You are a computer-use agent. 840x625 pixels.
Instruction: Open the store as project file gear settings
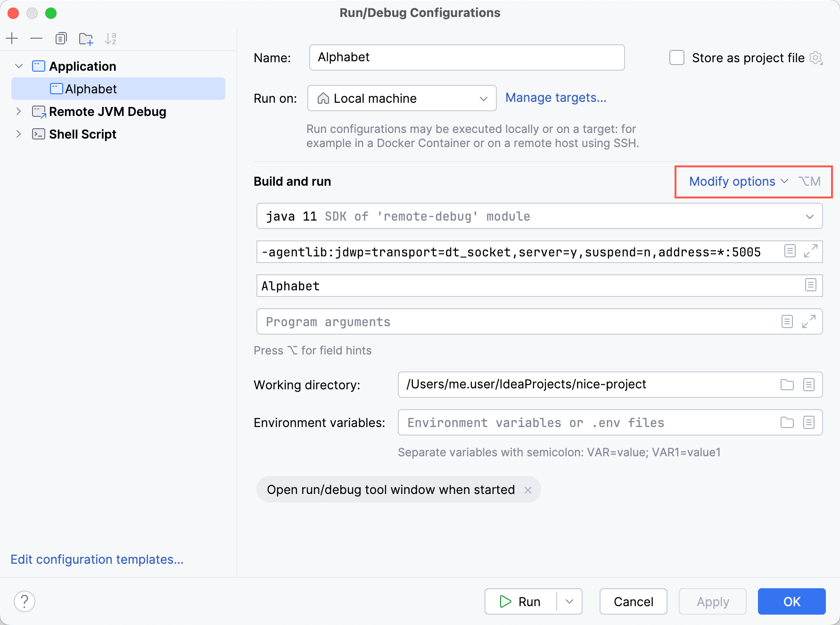pyautogui.click(x=817, y=58)
